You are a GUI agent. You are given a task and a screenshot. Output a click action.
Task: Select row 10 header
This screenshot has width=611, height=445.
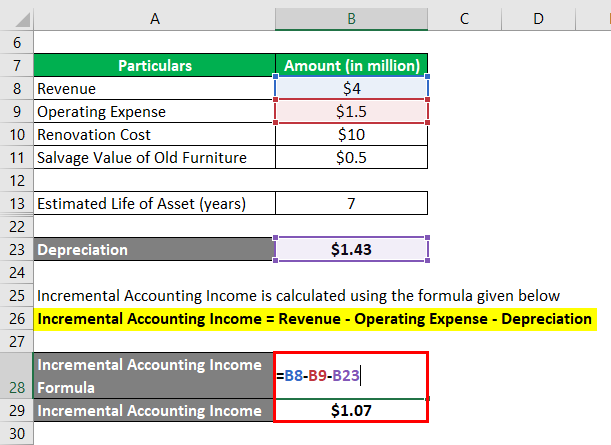tap(17, 134)
